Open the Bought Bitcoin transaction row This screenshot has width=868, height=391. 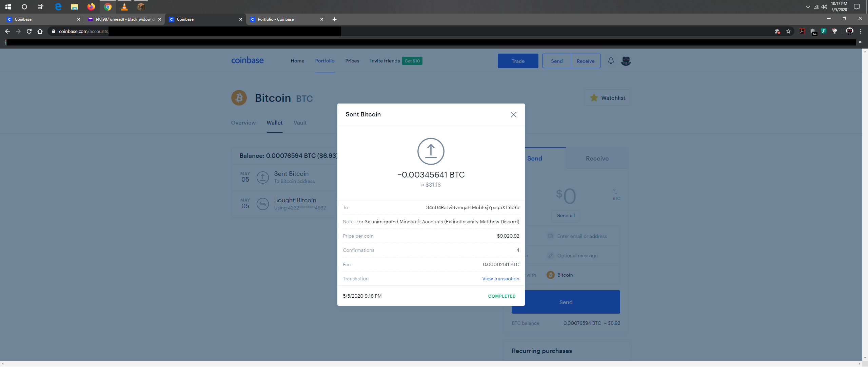[x=285, y=204]
